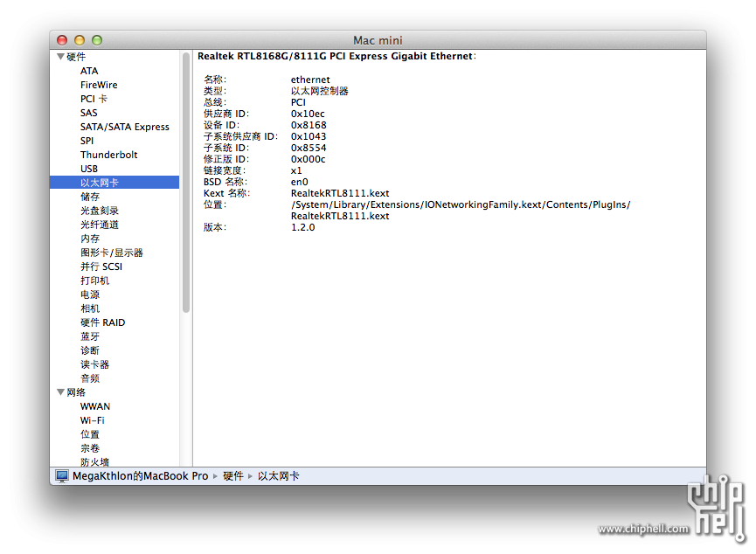Click link width value x1
The width and height of the screenshot is (756, 554).
(x=296, y=170)
